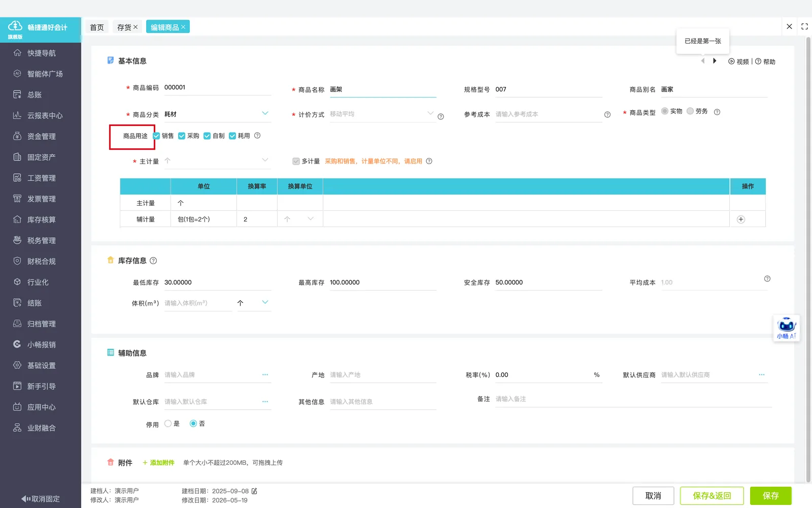Toggle the 多计量 checkbox
Viewport: 812px width, 508px height.
coord(296,161)
